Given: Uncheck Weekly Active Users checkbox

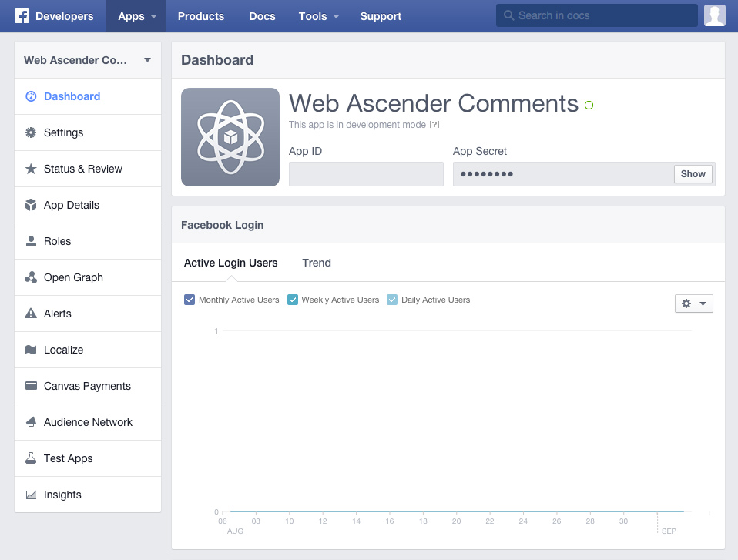Looking at the screenshot, I should pos(292,300).
